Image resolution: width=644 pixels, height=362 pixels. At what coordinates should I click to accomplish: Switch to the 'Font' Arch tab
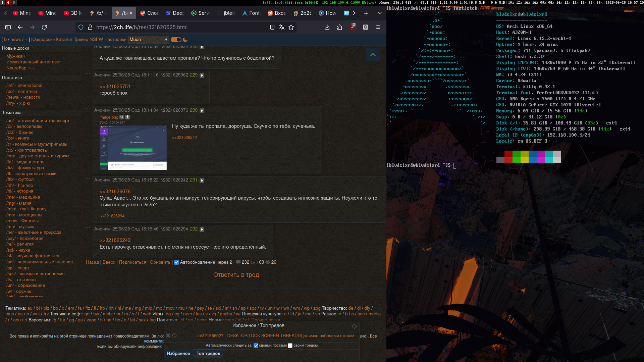point(252,13)
